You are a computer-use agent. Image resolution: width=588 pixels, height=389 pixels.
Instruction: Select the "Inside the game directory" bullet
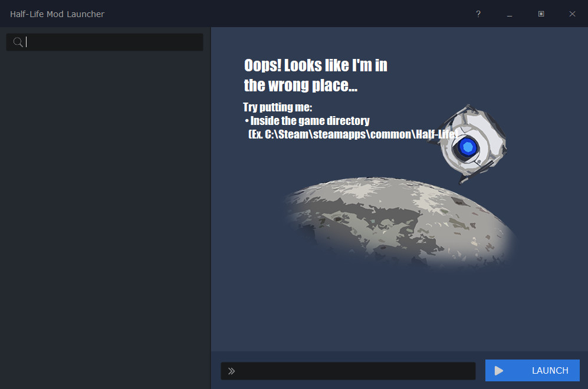310,121
